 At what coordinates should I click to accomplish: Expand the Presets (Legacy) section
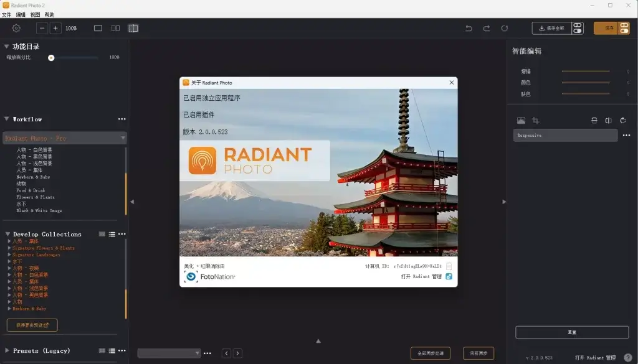[x=7, y=350]
